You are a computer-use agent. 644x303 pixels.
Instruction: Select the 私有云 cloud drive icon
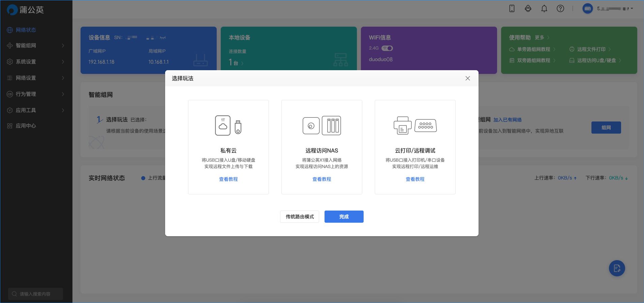[x=228, y=126]
